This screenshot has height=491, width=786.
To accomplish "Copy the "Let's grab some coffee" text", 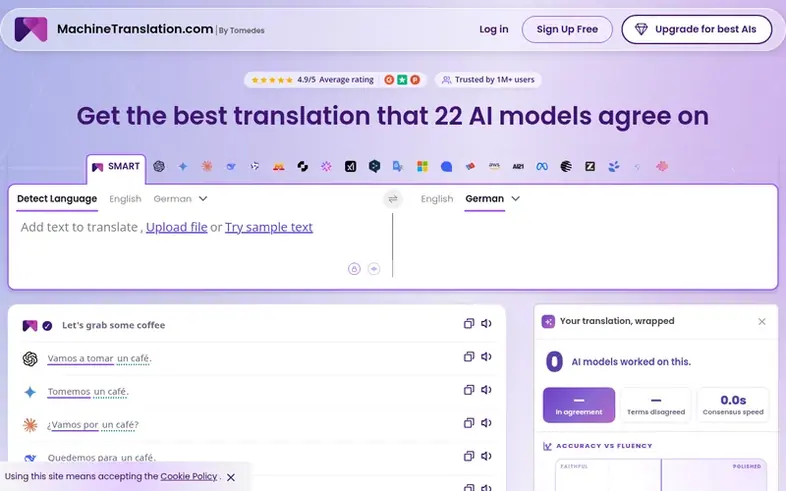I will point(469,324).
